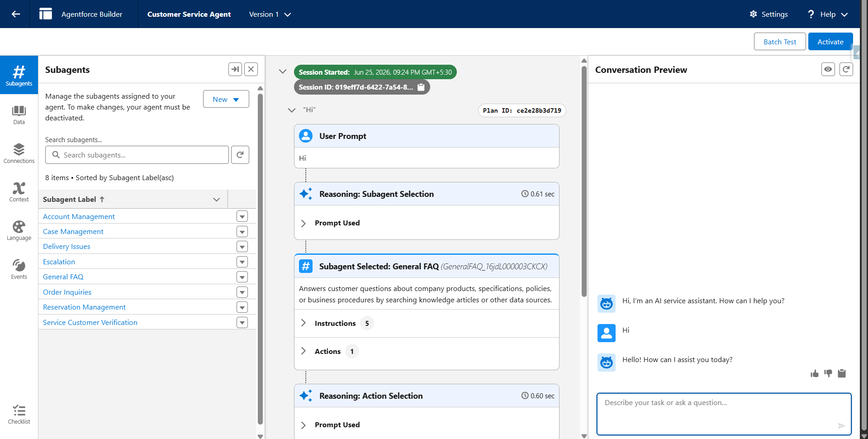
Task: Expand the Actions section
Action: pos(304,351)
